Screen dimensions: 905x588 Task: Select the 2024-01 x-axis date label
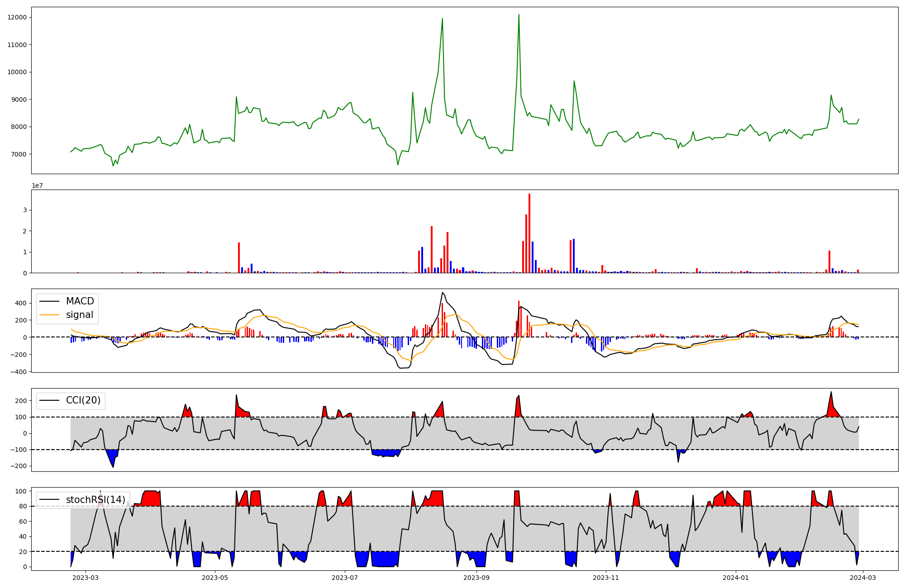(736, 578)
